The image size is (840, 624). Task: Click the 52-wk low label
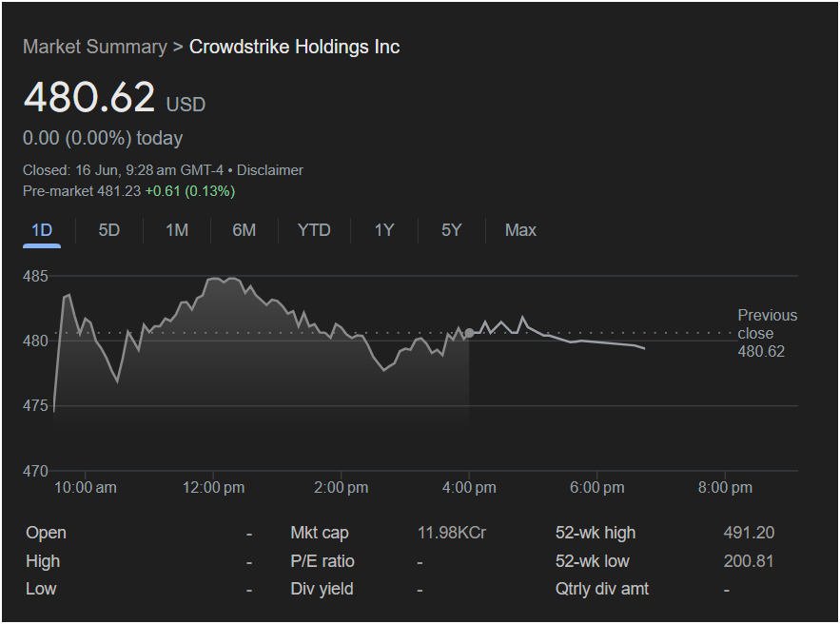593,561
